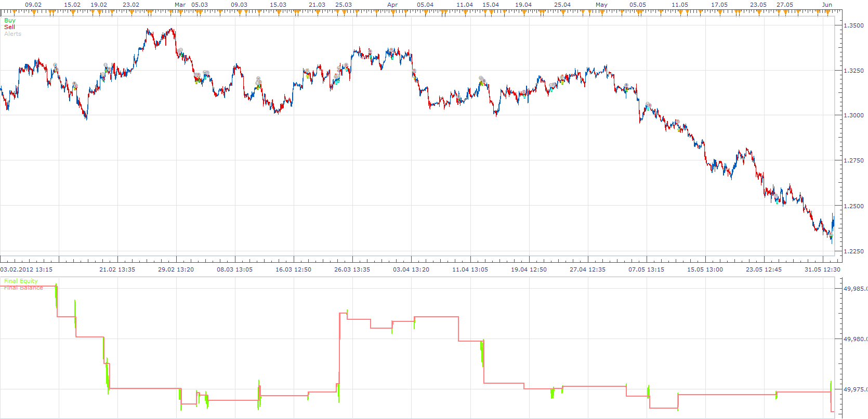Click the 03.02.2012 13:15 time label
Image resolution: width=868 pixels, height=419 pixels.
[27, 269]
